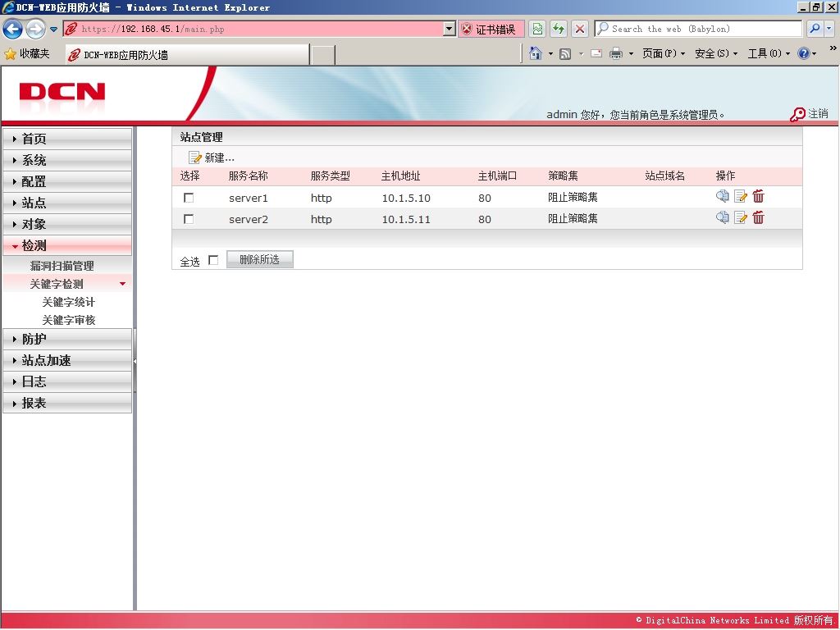The width and height of the screenshot is (840, 630).
Task: Open the 安全(S) menu
Action: point(715,53)
